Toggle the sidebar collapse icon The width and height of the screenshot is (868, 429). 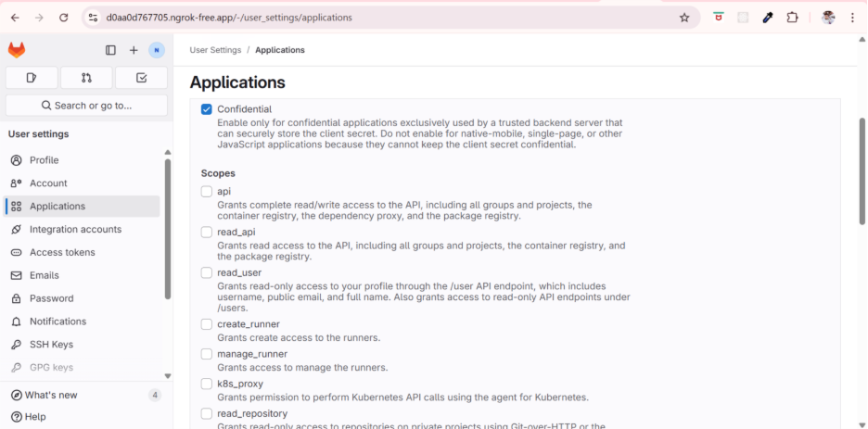(110, 50)
